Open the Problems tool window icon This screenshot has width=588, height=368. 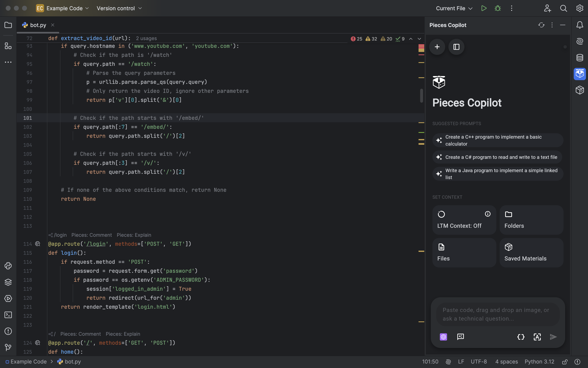(8, 331)
